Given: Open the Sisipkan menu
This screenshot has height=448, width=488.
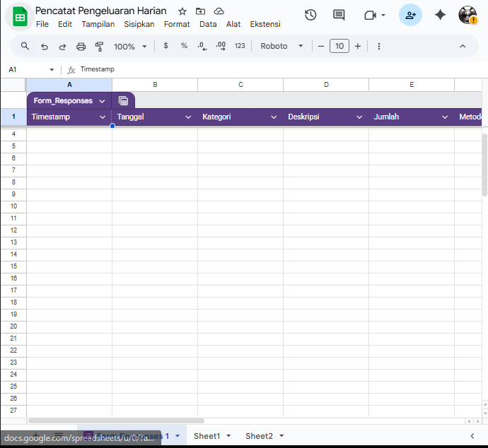Looking at the screenshot, I should (x=139, y=24).
